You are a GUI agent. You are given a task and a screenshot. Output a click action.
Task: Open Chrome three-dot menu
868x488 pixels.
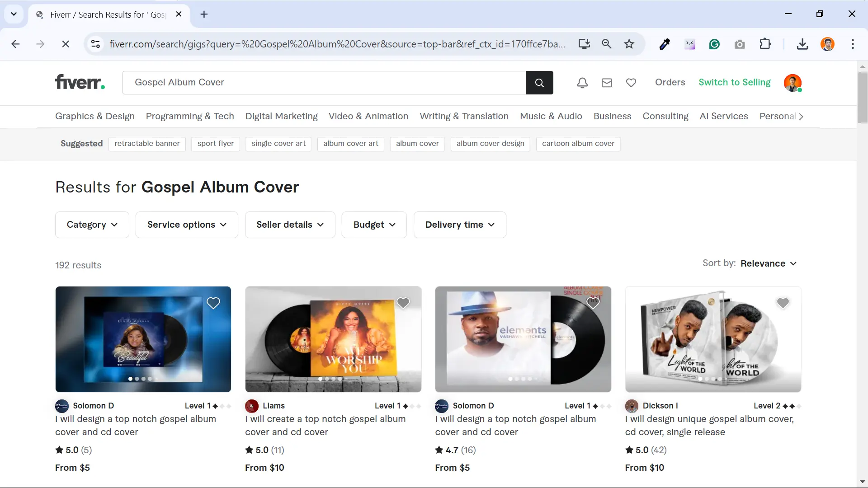(x=853, y=44)
